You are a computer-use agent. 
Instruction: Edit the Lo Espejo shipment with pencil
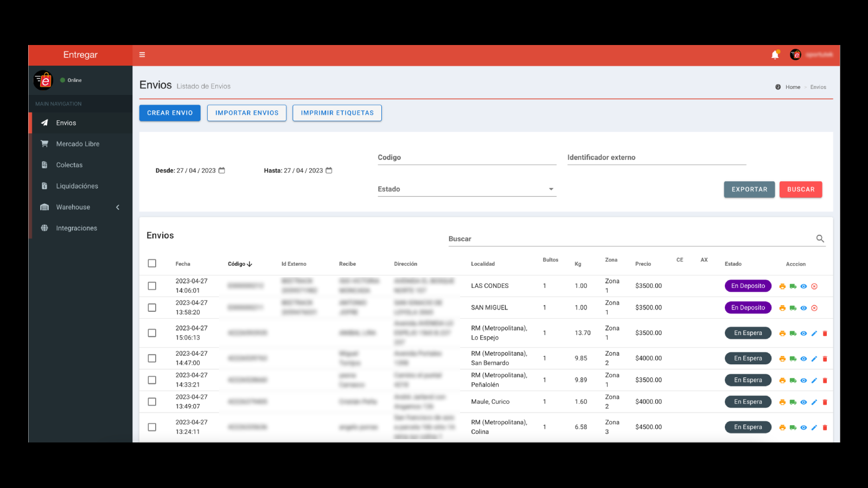814,333
